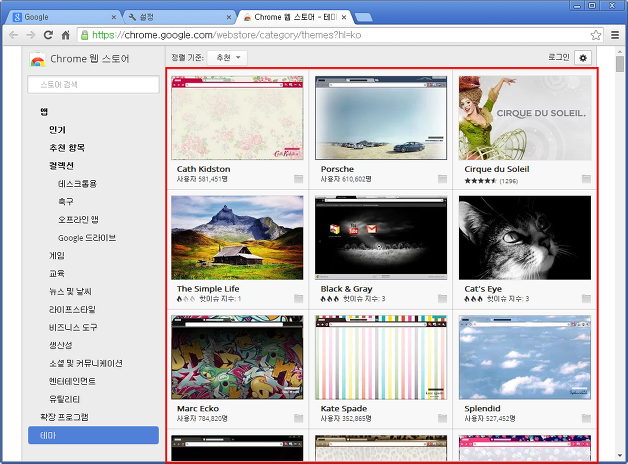
Task: Switch to the 설정 tab
Action: pos(179,17)
